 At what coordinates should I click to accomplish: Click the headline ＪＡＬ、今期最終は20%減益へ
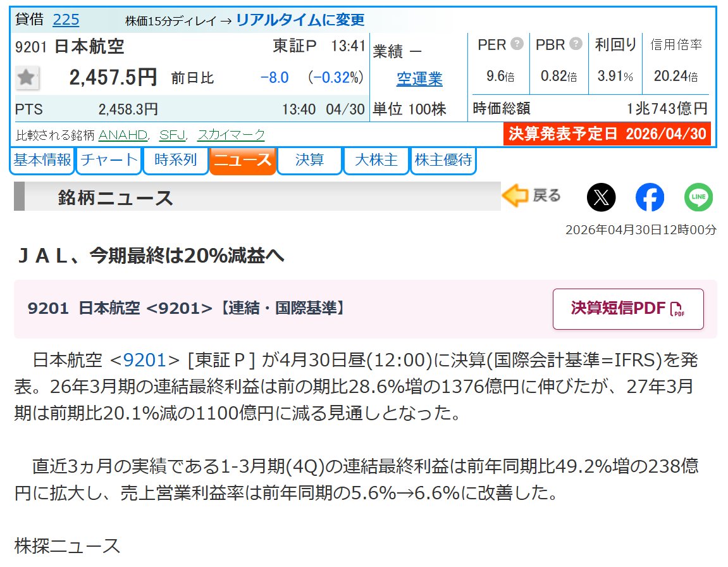click(151, 256)
